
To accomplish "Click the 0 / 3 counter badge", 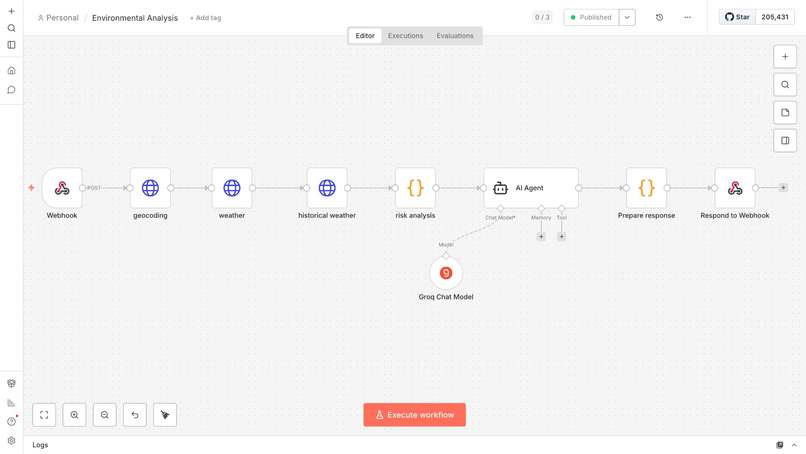I will click(542, 17).
